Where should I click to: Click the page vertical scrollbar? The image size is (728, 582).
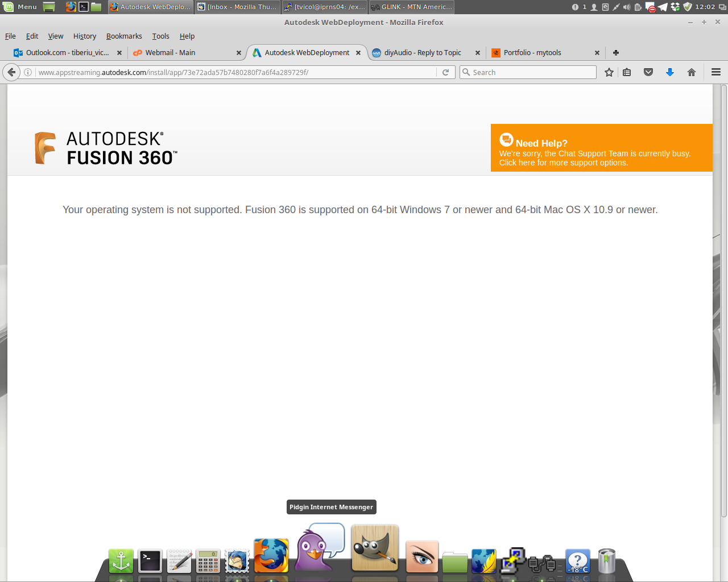click(723, 301)
